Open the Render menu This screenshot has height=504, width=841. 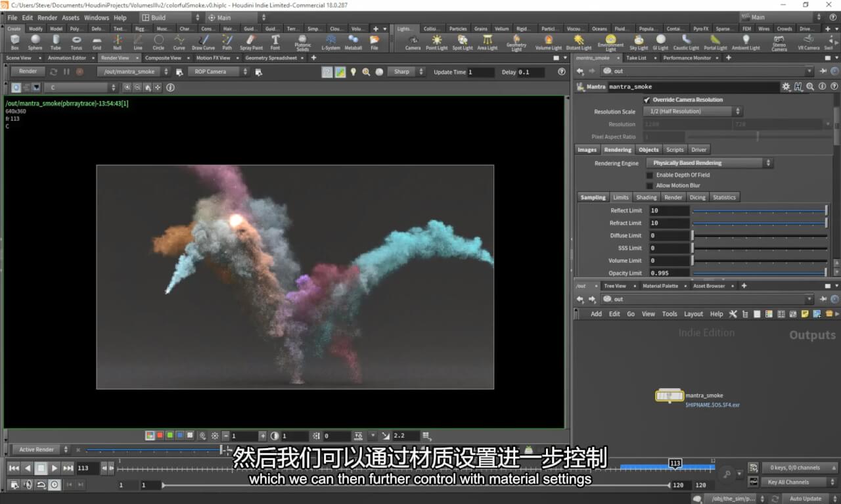coord(47,18)
